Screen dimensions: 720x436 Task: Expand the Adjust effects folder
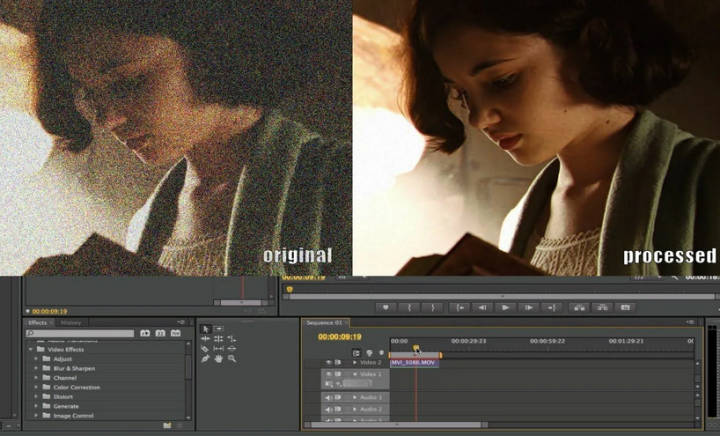click(36, 359)
